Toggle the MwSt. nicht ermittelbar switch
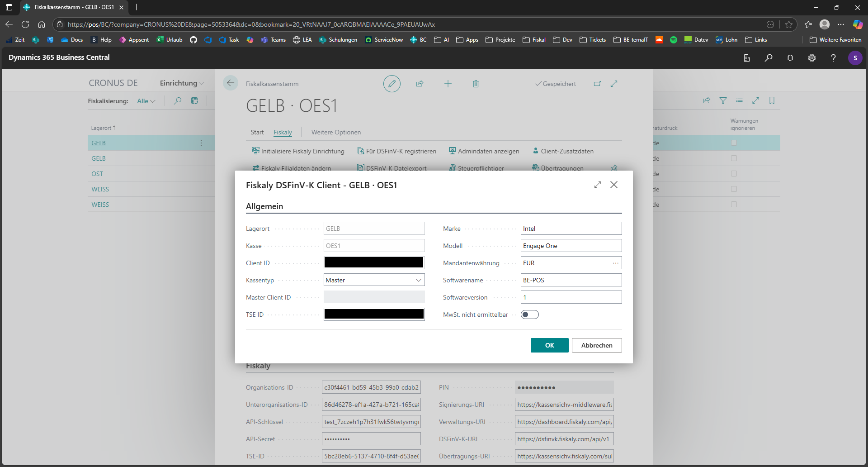 tap(529, 315)
